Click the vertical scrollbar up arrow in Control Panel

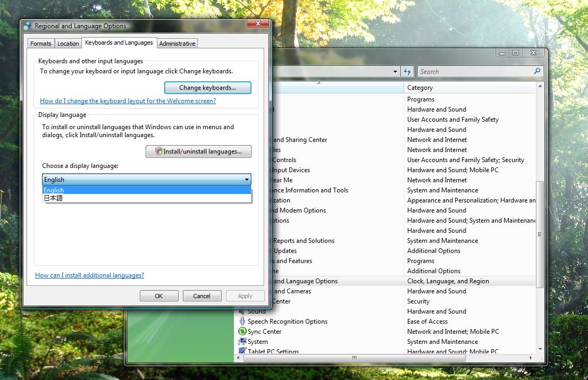(540, 87)
